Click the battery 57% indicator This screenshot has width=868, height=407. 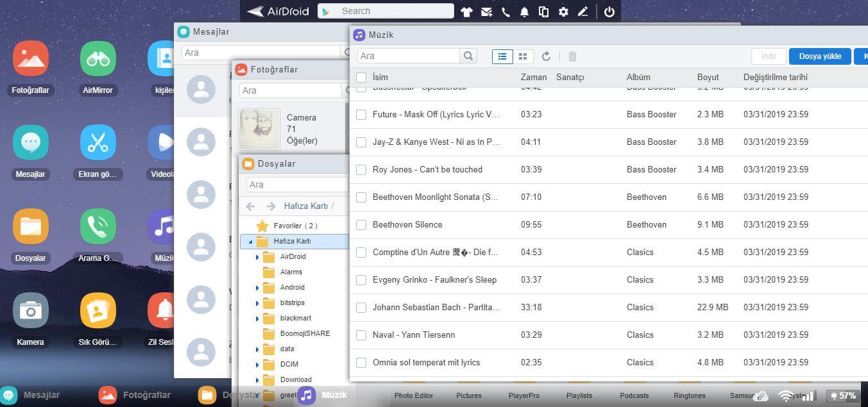pyautogui.click(x=842, y=395)
